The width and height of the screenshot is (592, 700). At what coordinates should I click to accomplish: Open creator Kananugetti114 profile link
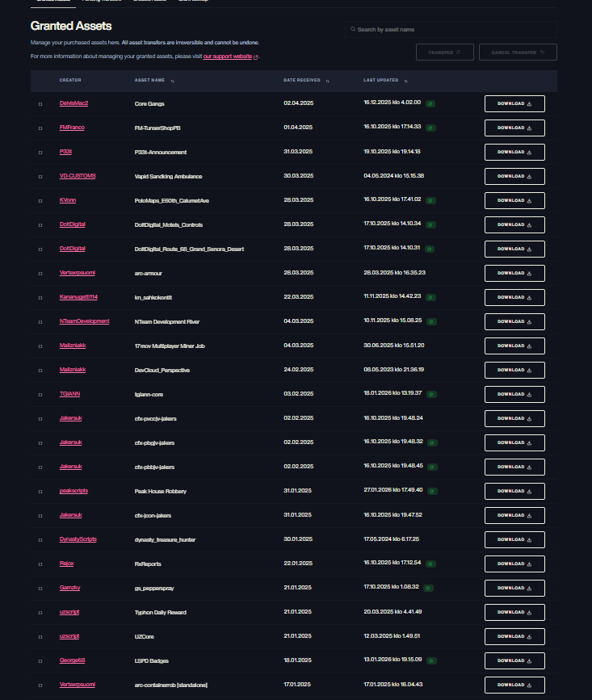(78, 297)
